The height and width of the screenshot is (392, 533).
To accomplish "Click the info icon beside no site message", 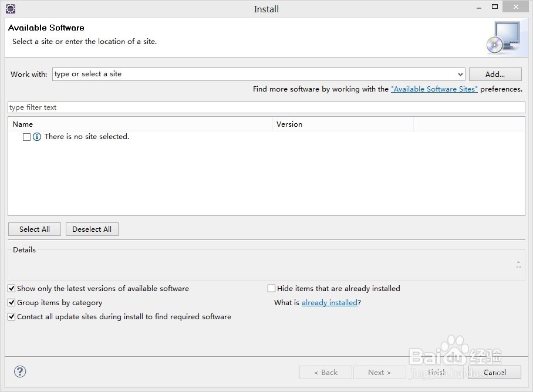I will pyautogui.click(x=37, y=137).
